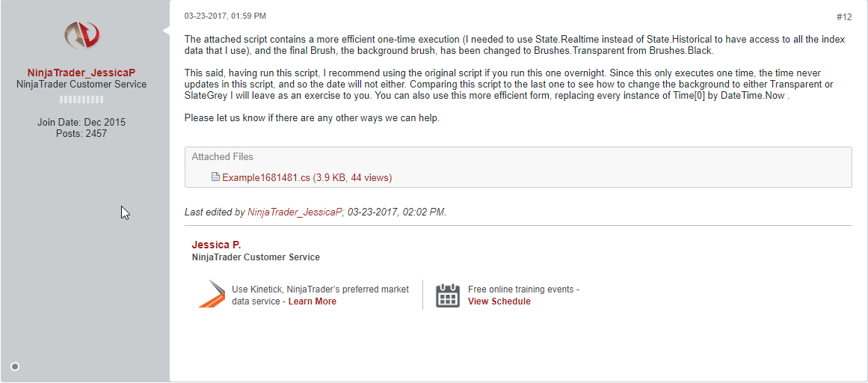The width and height of the screenshot is (868, 383).
Task: Open the Kinetick Learn More link
Action: 312,301
